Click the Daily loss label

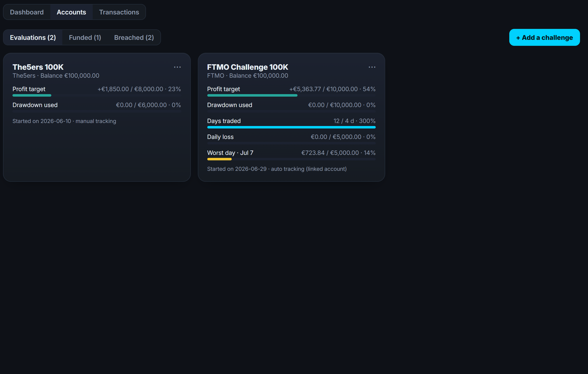click(x=220, y=137)
